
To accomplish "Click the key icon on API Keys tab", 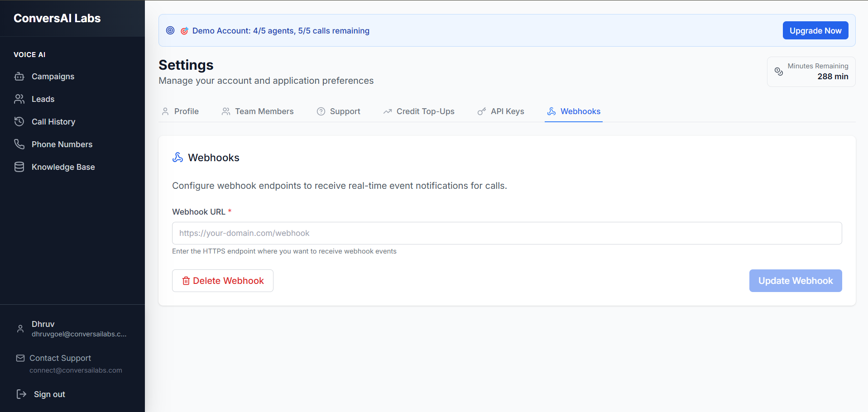I will pyautogui.click(x=482, y=111).
